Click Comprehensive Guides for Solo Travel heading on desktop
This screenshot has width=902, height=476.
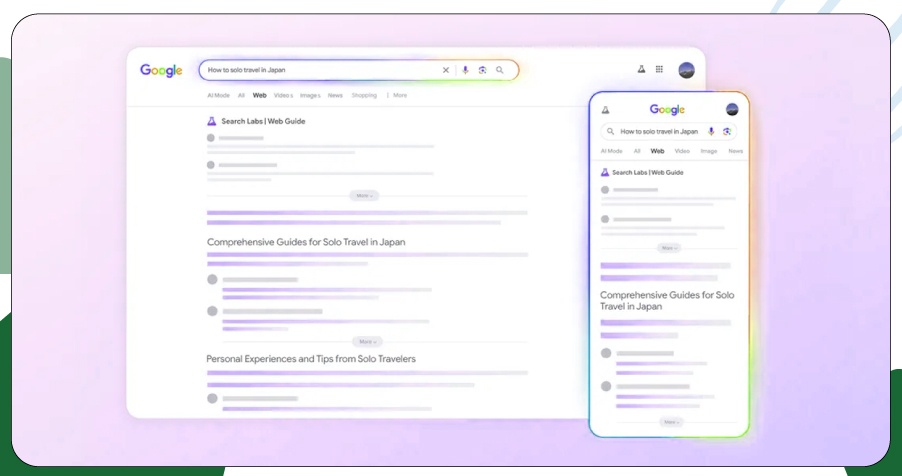pyautogui.click(x=306, y=242)
